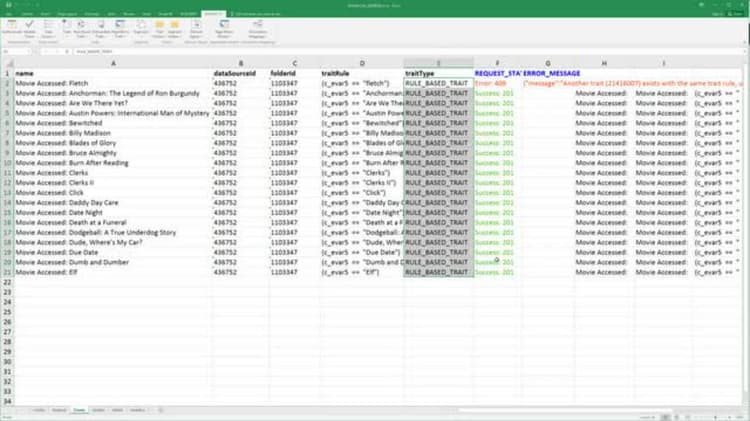
Task: Click the Tell me what you want search
Action: 257,14
